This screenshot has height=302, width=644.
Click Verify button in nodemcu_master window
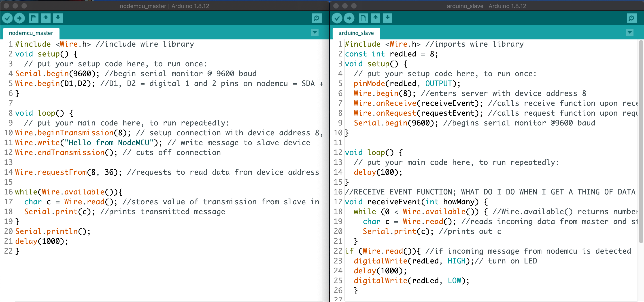point(7,18)
